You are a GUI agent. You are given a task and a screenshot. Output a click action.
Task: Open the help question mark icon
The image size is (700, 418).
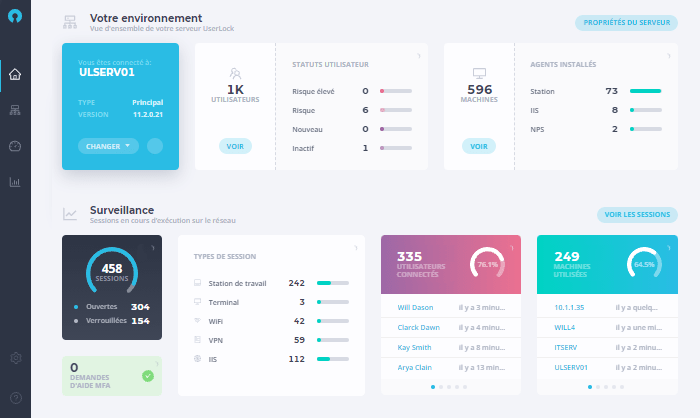coord(16,398)
